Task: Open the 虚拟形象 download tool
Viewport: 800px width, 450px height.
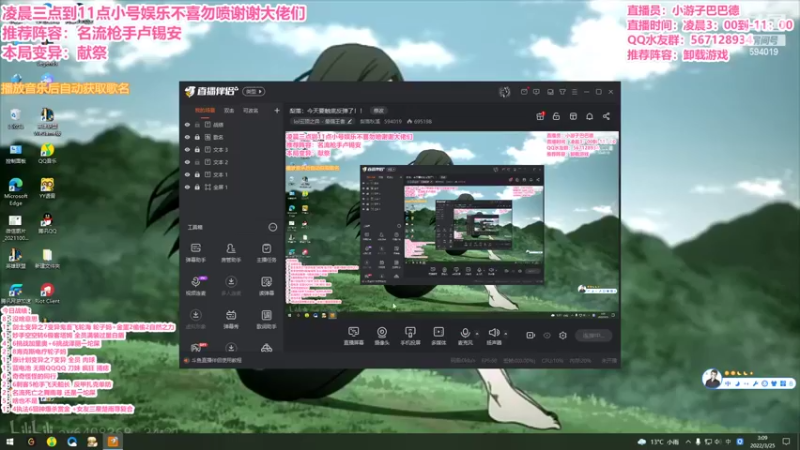Action: [195, 319]
